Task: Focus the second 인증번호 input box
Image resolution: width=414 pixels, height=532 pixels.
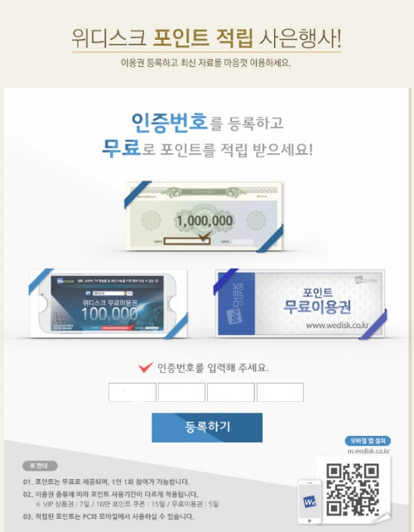Action: 181,392
